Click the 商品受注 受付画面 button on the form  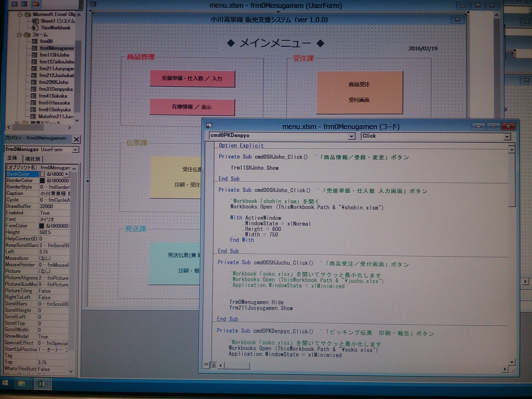(360, 92)
